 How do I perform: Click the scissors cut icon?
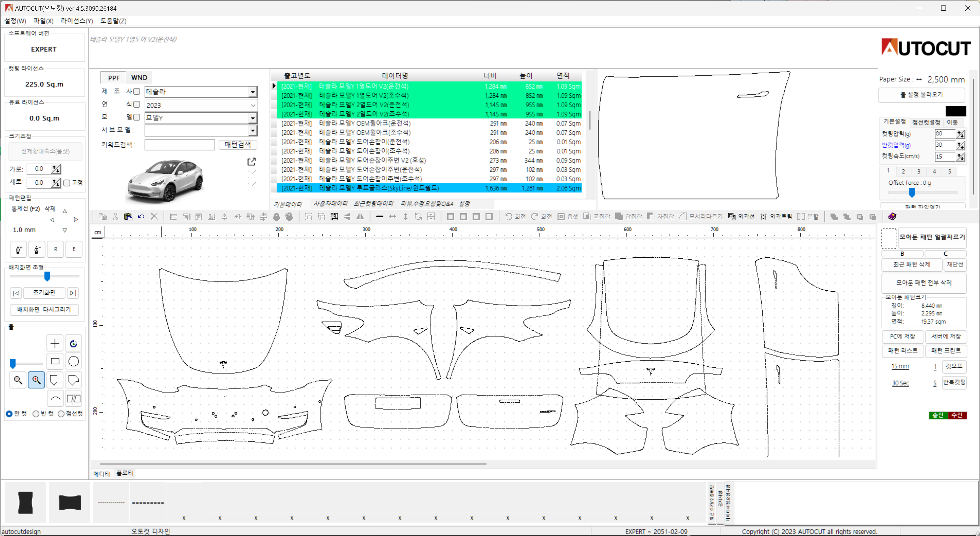coord(116,217)
